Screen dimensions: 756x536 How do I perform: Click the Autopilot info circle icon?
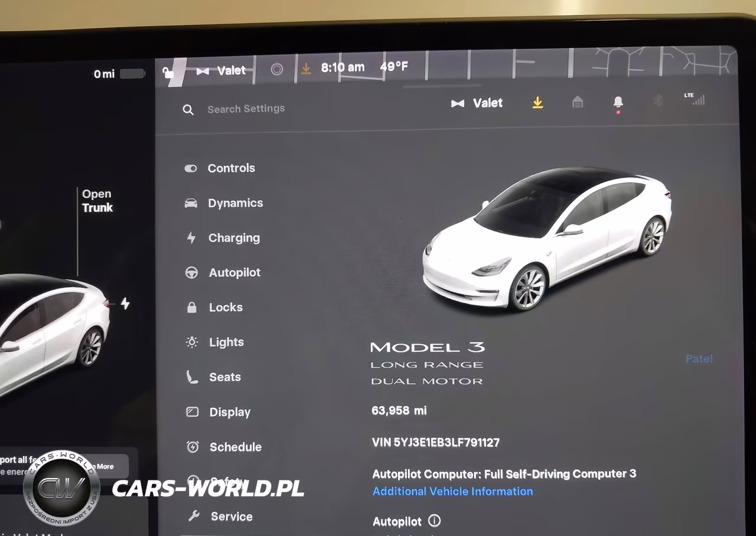coord(434,521)
